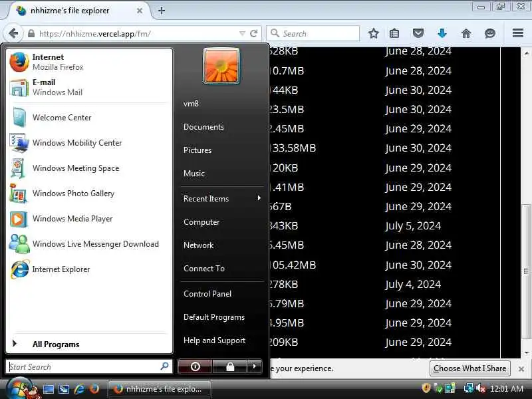Open Network from Start menu
Screen dimensions: 532x399
click(198, 245)
